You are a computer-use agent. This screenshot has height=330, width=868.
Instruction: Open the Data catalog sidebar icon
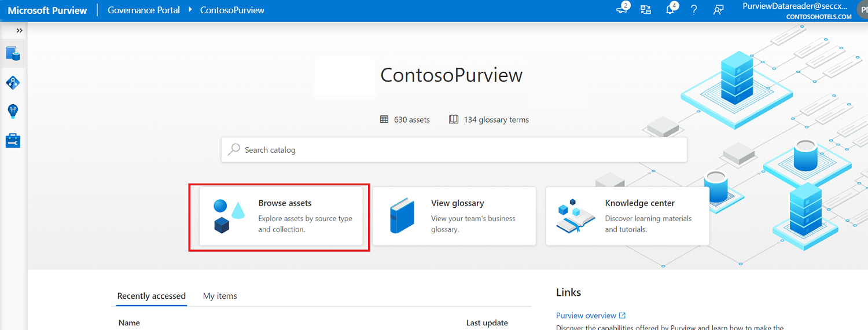[x=13, y=54]
